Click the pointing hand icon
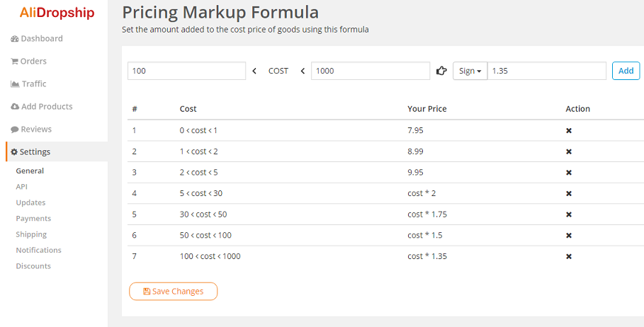Screen dimensions: 644x327 click(x=441, y=71)
